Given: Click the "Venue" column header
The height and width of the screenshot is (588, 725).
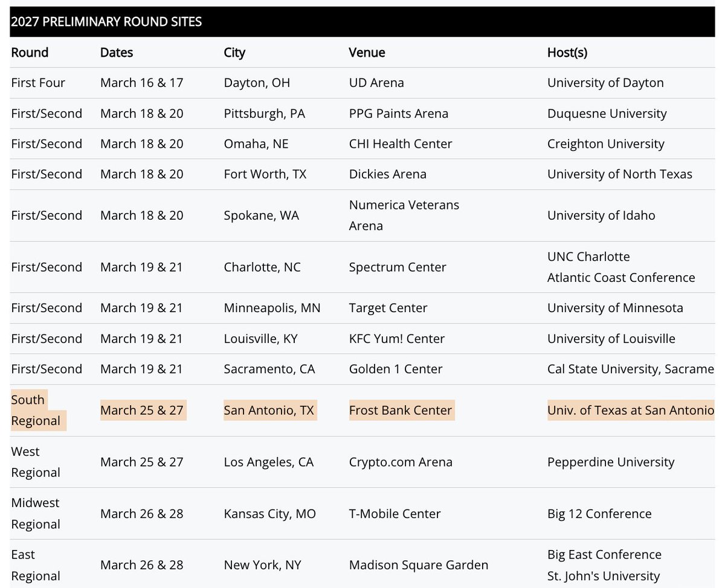Looking at the screenshot, I should 367,53.
